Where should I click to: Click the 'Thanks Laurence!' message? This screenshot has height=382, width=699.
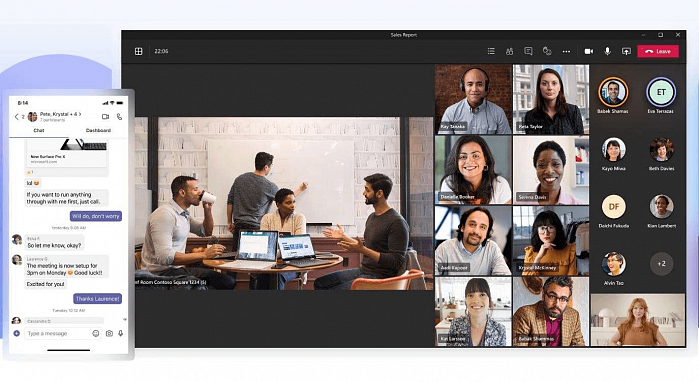click(97, 299)
